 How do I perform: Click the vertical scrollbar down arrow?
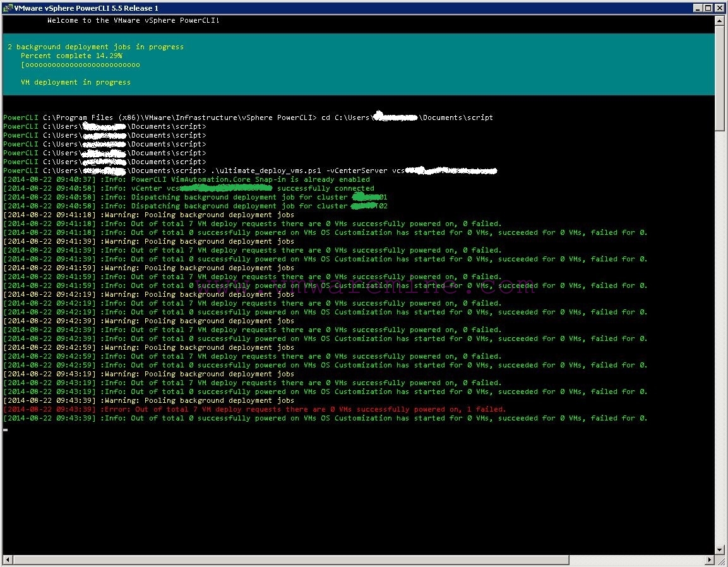[x=720, y=550]
